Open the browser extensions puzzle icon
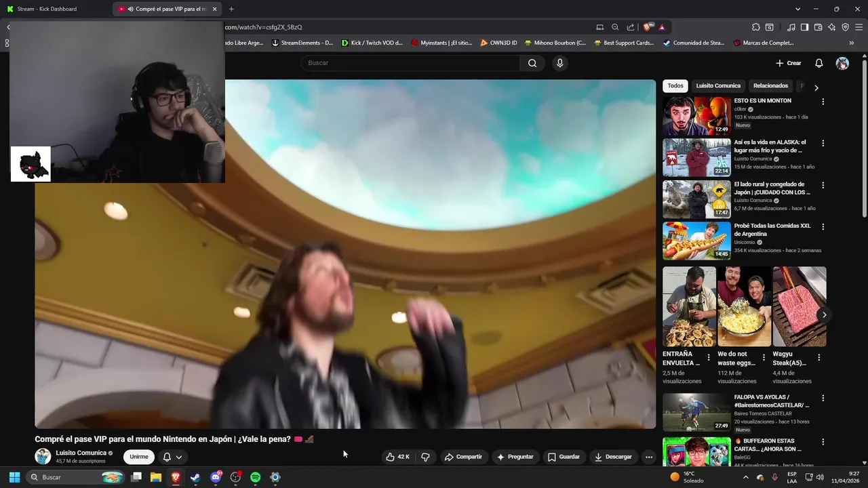This screenshot has width=868, height=488. pos(755,27)
